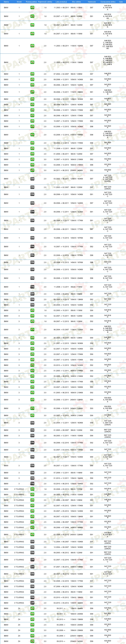Image resolution: width=126 pixels, height=644 pixels.
Task: Click the diesel ON icon in the 02.2004 -> 12.2011 row
Action: tap(32, 423)
